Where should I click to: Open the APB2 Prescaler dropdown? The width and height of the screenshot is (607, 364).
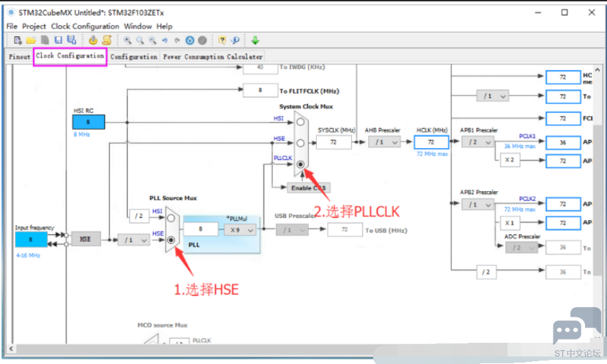[x=477, y=205]
